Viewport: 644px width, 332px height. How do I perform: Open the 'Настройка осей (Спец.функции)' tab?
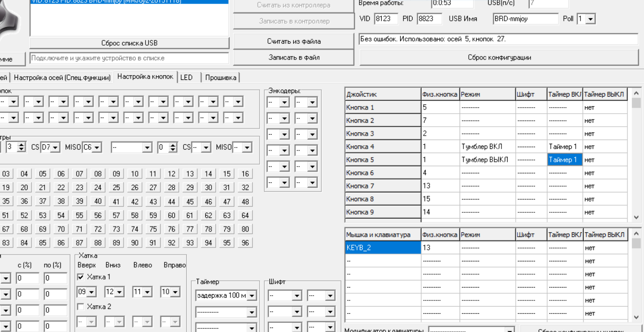(62, 77)
